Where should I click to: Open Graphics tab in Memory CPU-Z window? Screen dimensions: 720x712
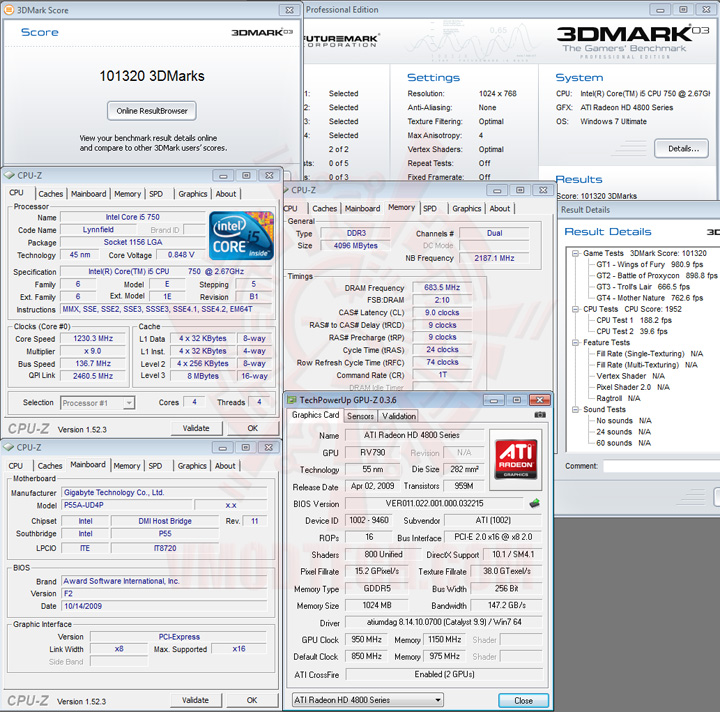tap(467, 208)
